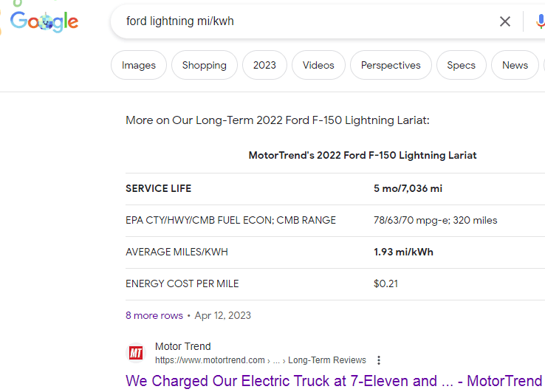The image size is (545, 392).
Task: Click the Motor Trend MT favicon
Action: click(x=136, y=353)
